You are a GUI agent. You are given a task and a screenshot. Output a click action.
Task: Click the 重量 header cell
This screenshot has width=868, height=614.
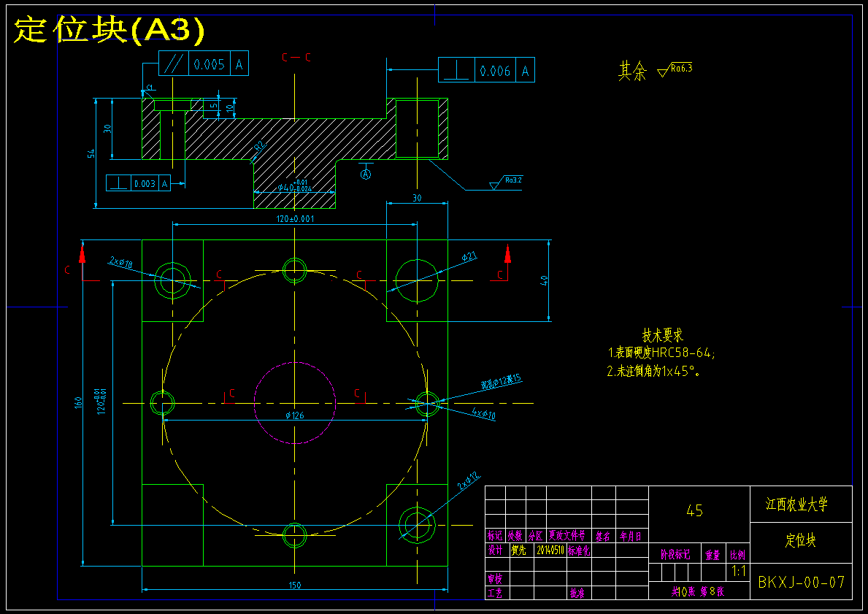click(713, 554)
